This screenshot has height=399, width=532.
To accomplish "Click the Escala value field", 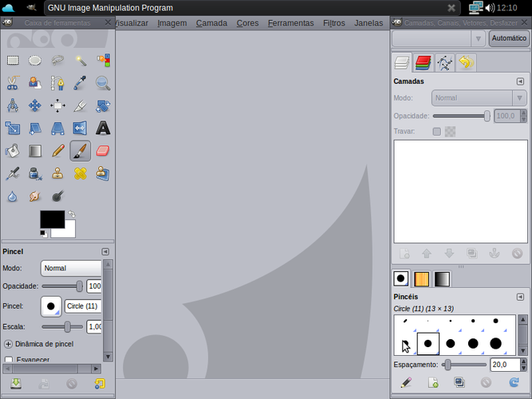I will tap(94, 327).
